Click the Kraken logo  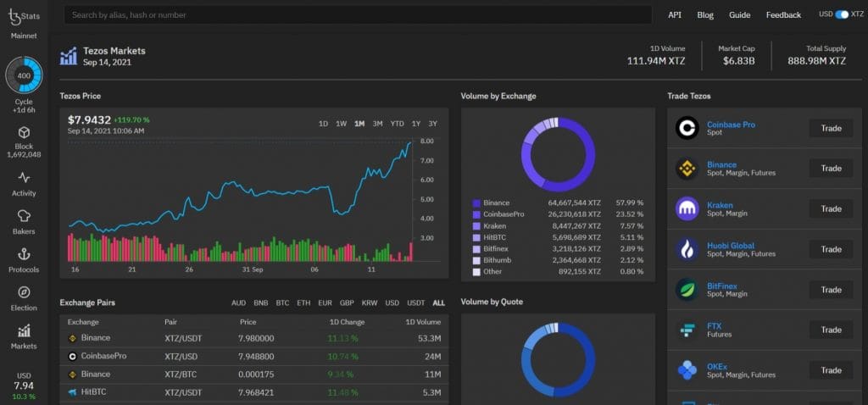click(687, 208)
